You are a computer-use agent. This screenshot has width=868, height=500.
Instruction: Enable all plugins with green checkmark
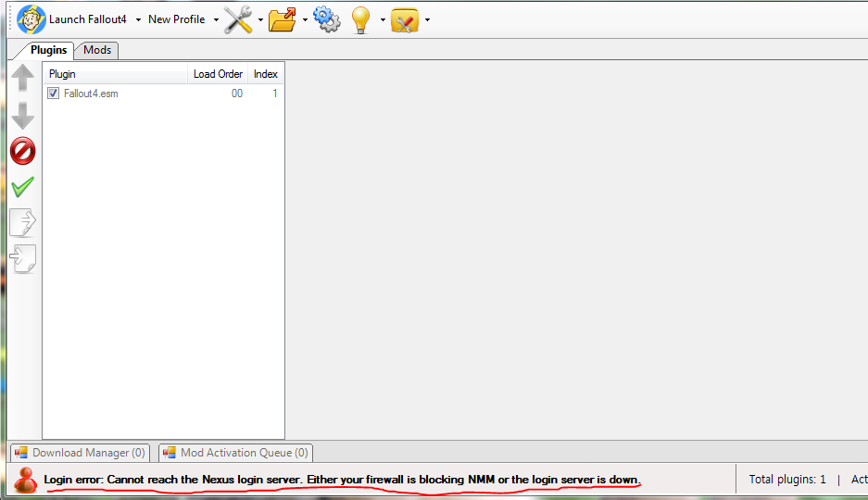click(22, 187)
